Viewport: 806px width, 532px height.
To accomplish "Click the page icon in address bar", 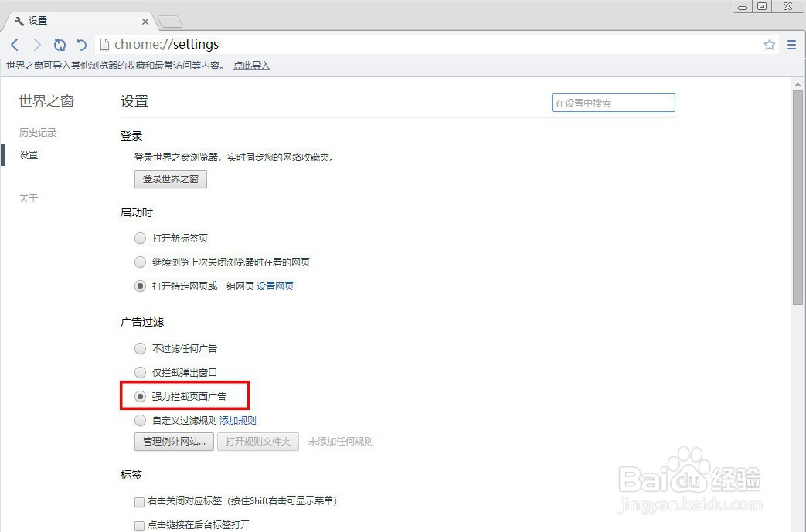I will click(104, 45).
